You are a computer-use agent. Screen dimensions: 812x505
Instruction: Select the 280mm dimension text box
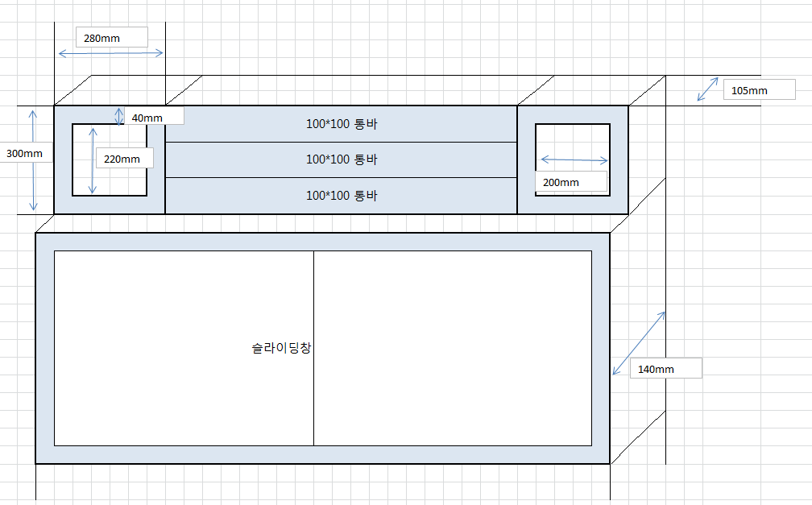pos(111,37)
